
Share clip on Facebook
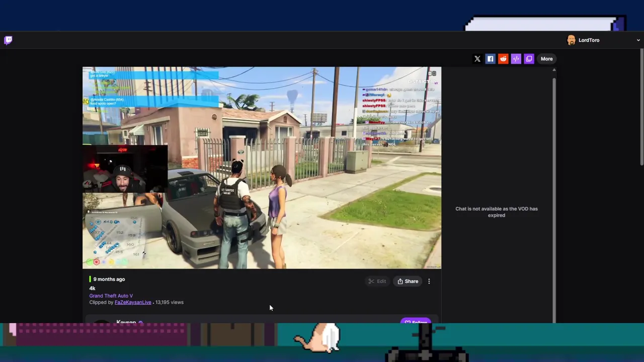pyautogui.click(x=491, y=59)
